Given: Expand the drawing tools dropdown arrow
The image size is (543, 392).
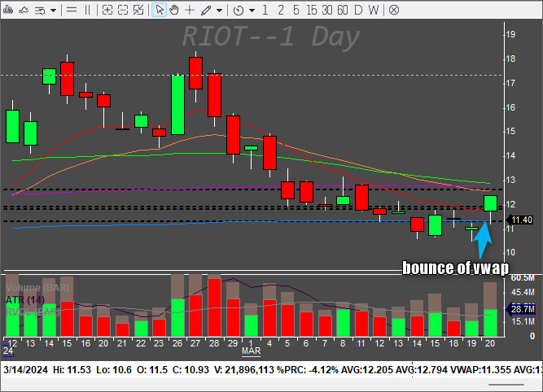Looking at the screenshot, I should [219, 11].
